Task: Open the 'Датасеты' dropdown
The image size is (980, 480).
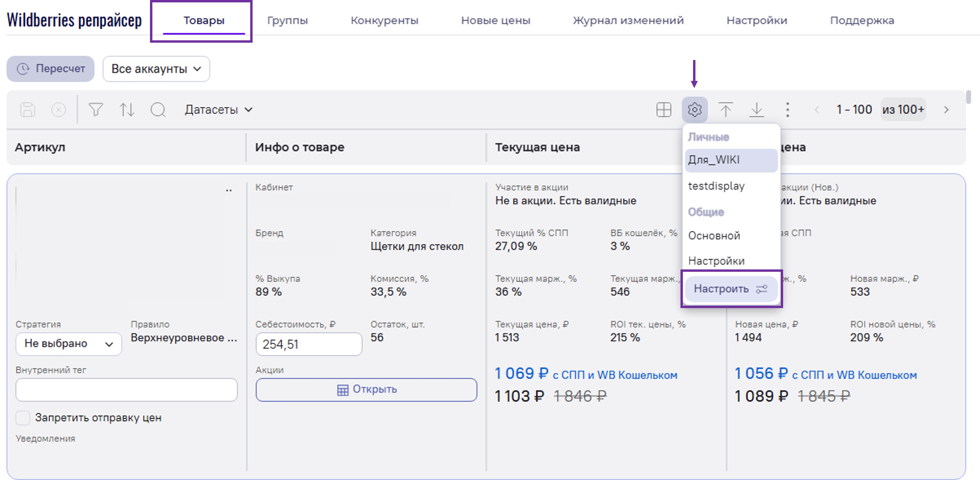Action: pyautogui.click(x=218, y=110)
